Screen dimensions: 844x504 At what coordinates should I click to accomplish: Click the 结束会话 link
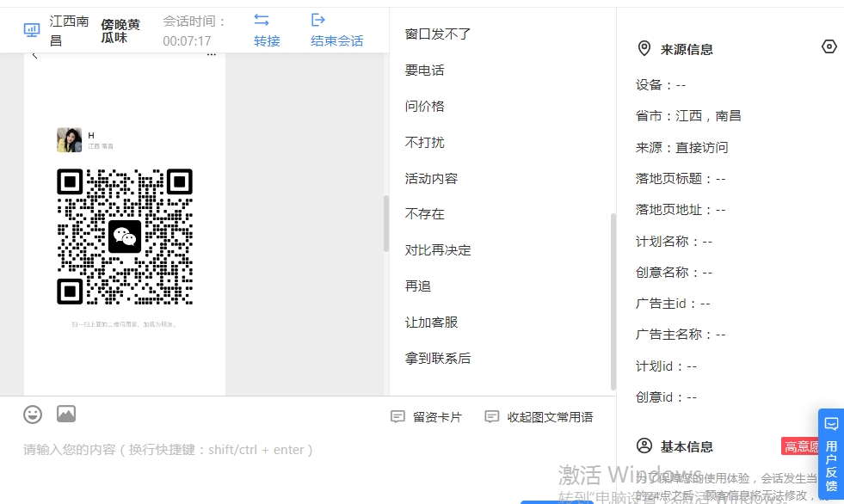[337, 41]
